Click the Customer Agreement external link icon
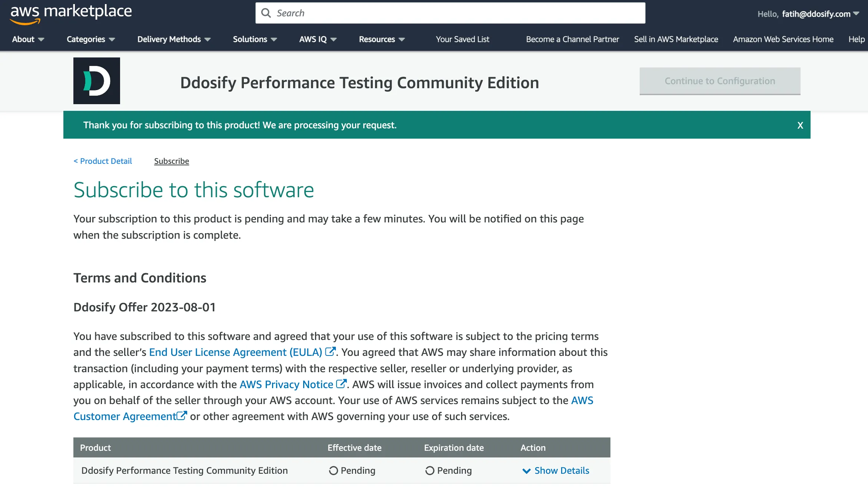 point(182,416)
